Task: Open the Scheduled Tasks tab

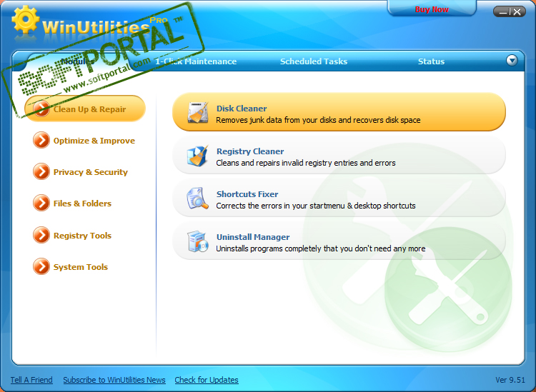Action: pos(314,61)
